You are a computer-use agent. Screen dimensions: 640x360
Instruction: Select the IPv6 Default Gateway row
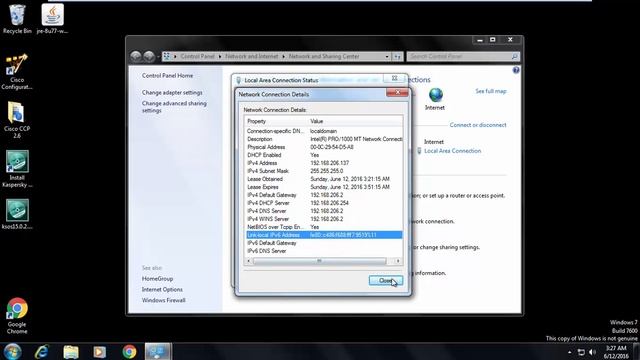[x=324, y=243]
